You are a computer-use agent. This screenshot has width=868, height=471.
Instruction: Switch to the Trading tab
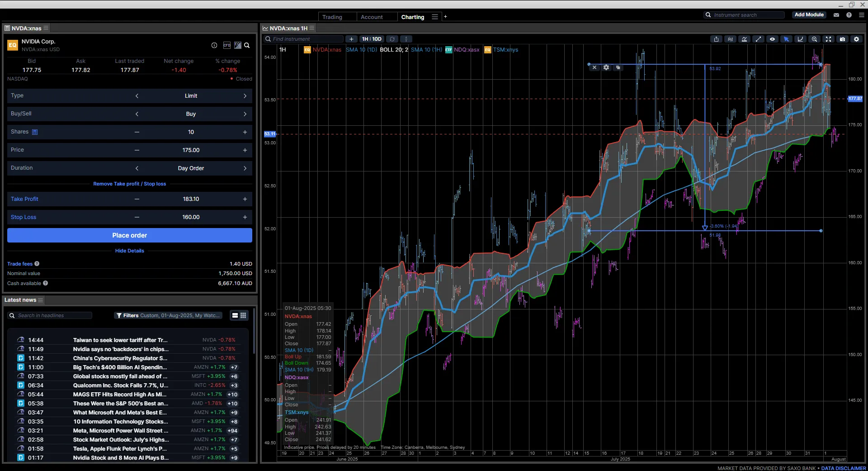332,17
